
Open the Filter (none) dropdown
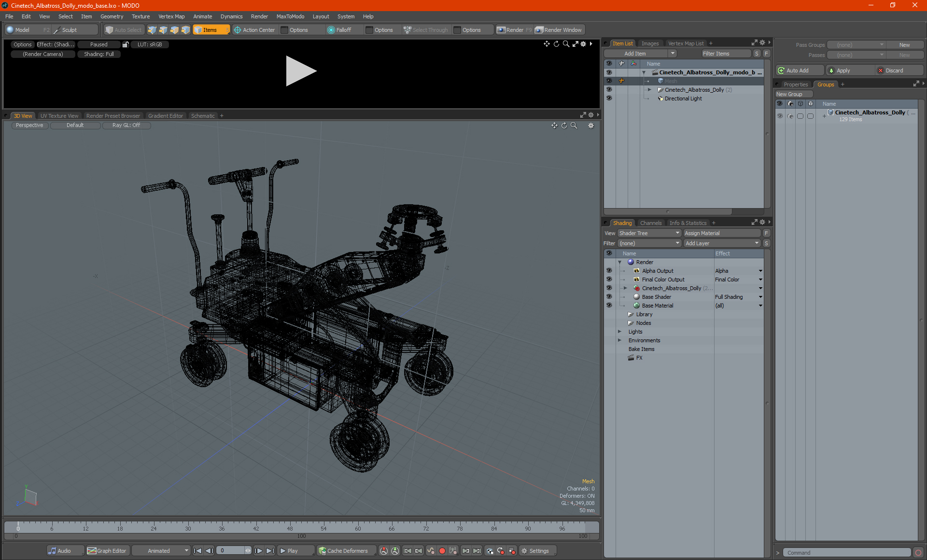pos(649,243)
